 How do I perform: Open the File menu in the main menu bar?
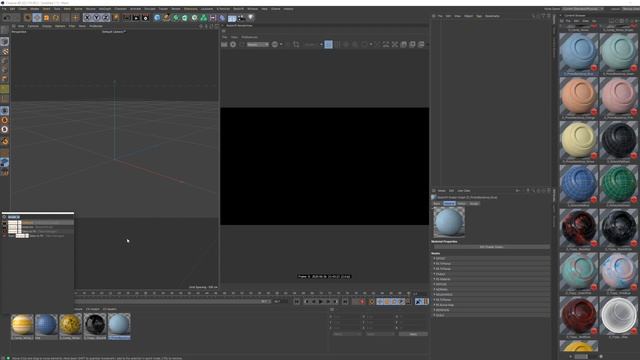pos(4,9)
